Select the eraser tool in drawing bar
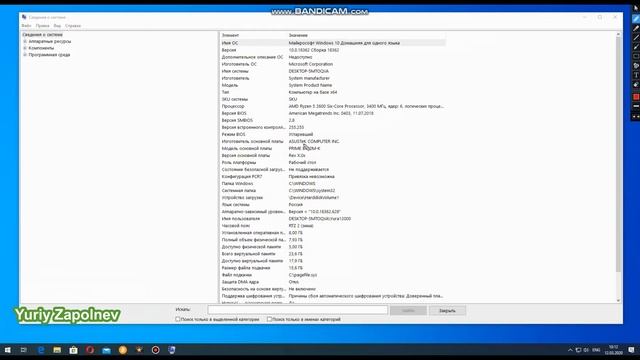The width and height of the screenshot is (640, 360). [x=636, y=84]
